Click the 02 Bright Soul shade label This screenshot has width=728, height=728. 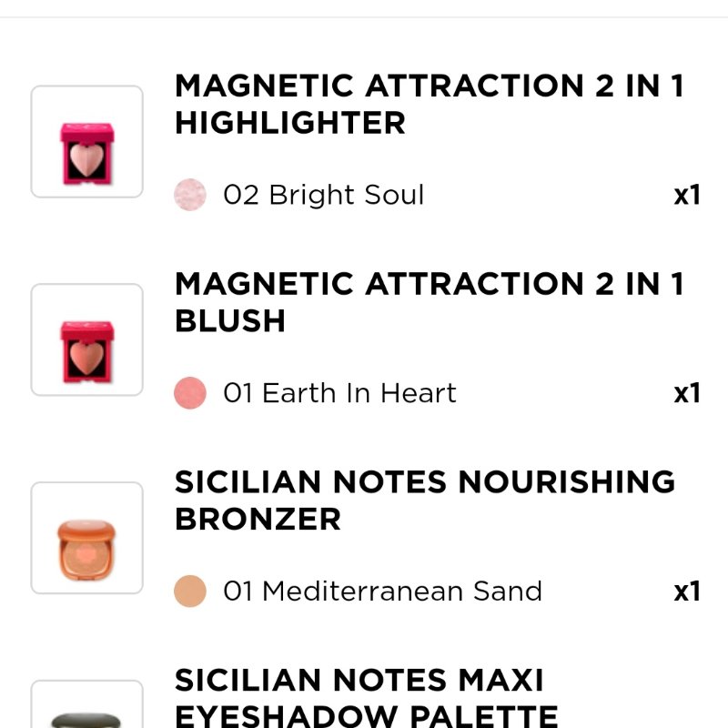324,195
